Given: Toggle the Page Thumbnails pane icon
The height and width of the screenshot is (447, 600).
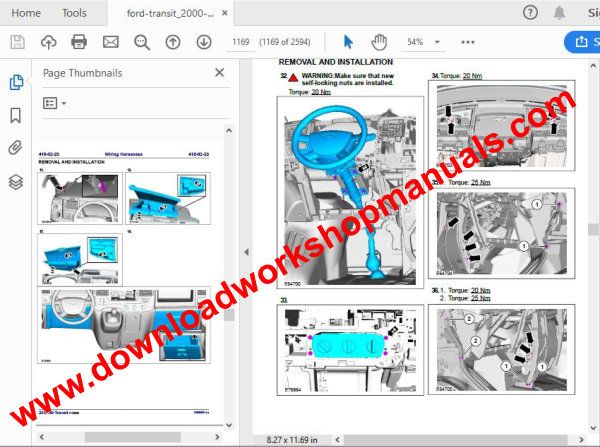Looking at the screenshot, I should pos(16,82).
